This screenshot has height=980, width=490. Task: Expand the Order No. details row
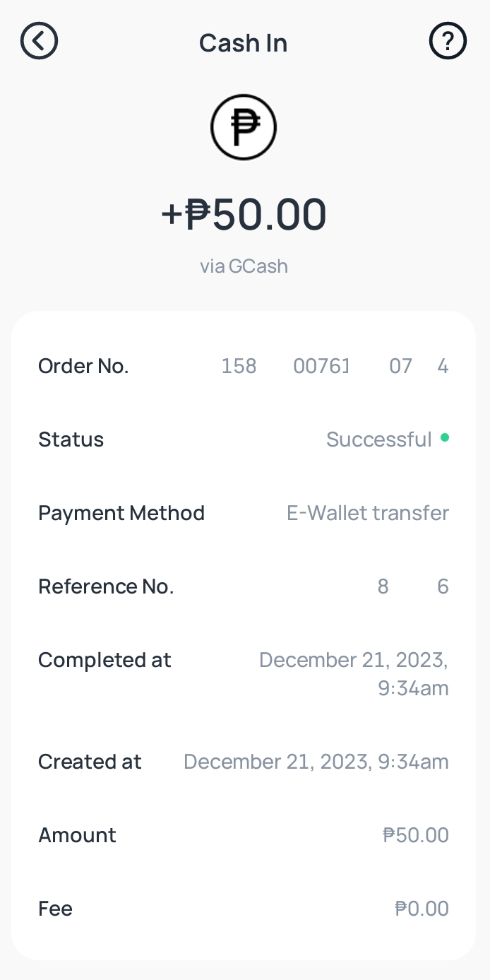244,366
